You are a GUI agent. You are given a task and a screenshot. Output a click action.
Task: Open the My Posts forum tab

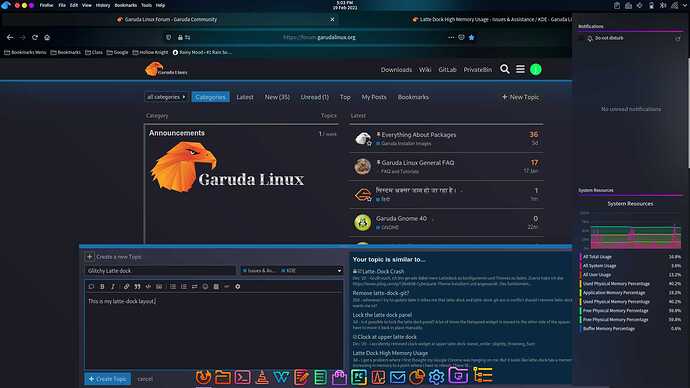374,97
